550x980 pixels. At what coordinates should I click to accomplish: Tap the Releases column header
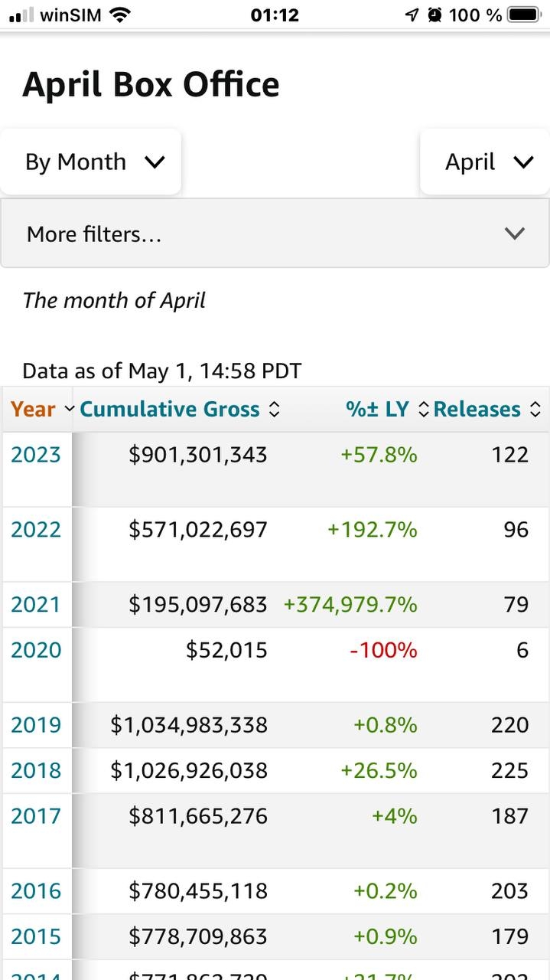(x=477, y=409)
